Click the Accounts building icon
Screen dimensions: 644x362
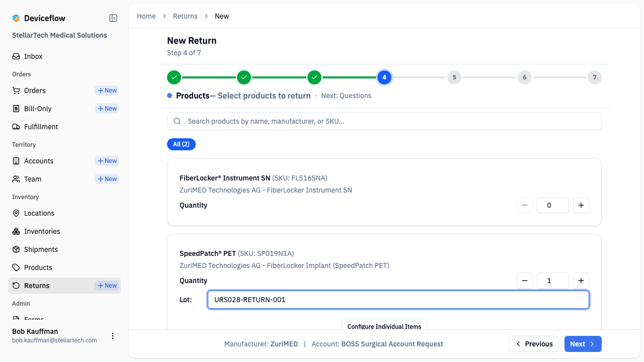16,161
